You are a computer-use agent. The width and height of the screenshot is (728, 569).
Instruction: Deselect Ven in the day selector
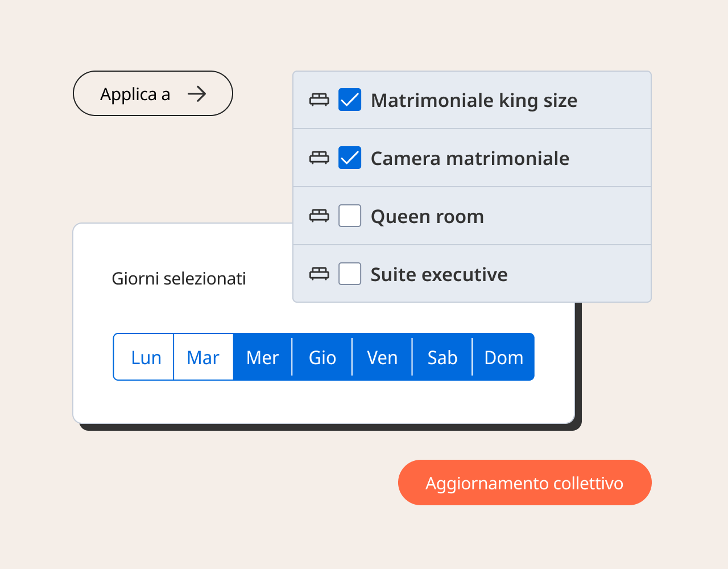click(382, 357)
